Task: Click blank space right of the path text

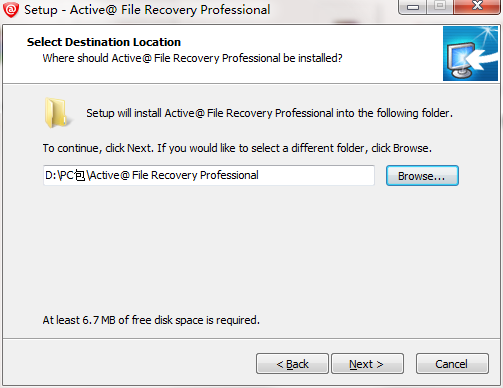Action: (316, 175)
